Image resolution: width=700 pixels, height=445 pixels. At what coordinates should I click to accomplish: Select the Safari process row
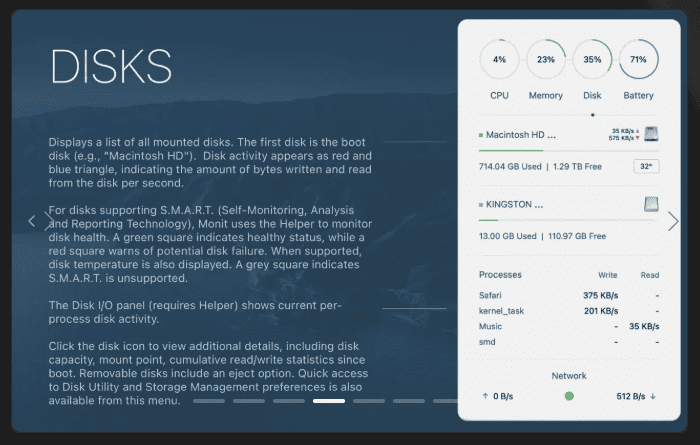(569, 295)
